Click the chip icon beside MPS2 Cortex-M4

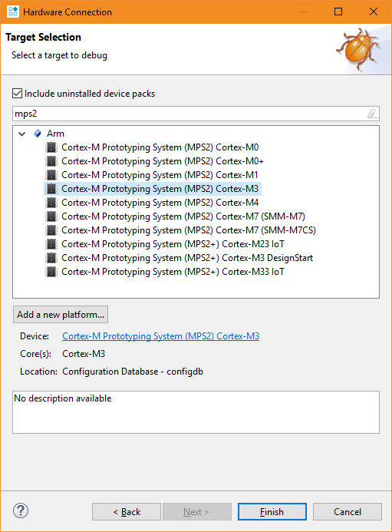[51, 203]
